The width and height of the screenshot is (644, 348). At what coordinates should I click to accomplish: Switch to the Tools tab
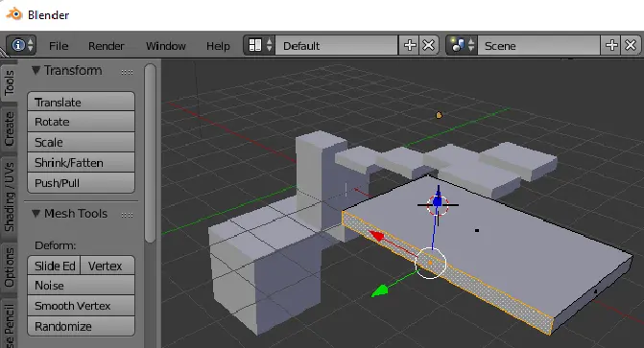pos(9,81)
